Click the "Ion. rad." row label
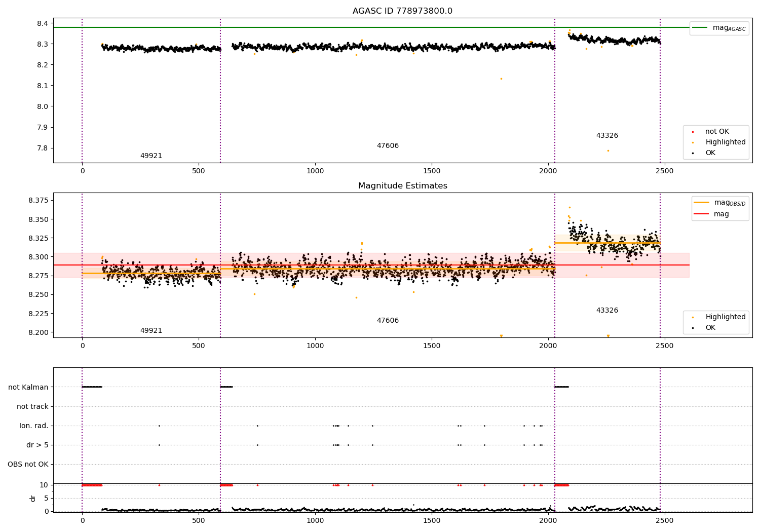This screenshot has width=760, height=532. point(34,426)
